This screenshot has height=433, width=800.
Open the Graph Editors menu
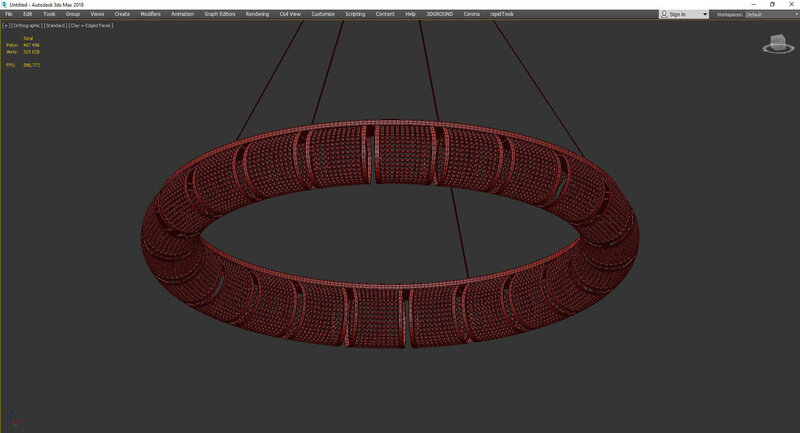pyautogui.click(x=219, y=15)
